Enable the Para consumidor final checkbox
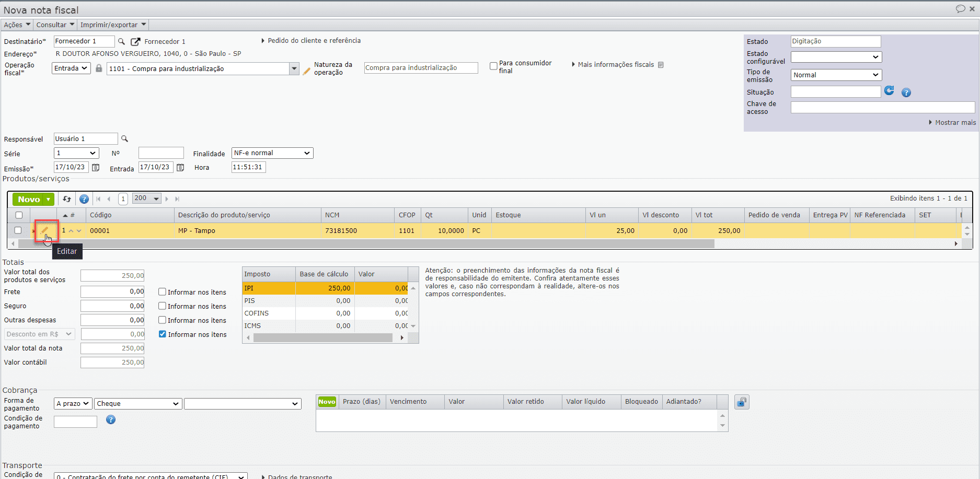This screenshot has height=479, width=980. pos(493,66)
